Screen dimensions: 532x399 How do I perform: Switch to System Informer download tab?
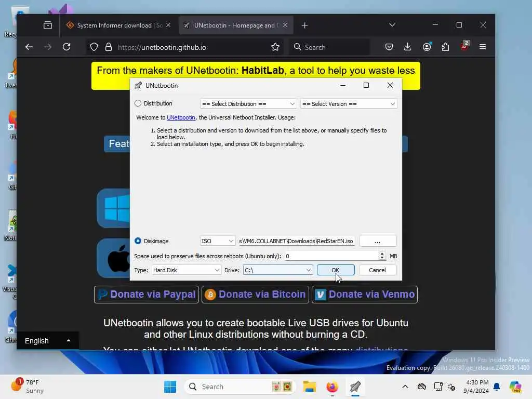[x=119, y=25]
